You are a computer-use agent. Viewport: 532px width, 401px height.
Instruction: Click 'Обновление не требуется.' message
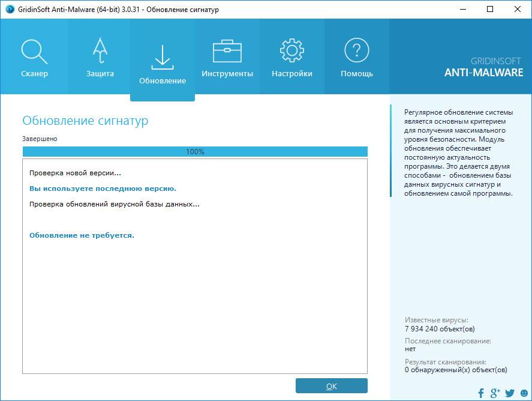click(x=82, y=235)
